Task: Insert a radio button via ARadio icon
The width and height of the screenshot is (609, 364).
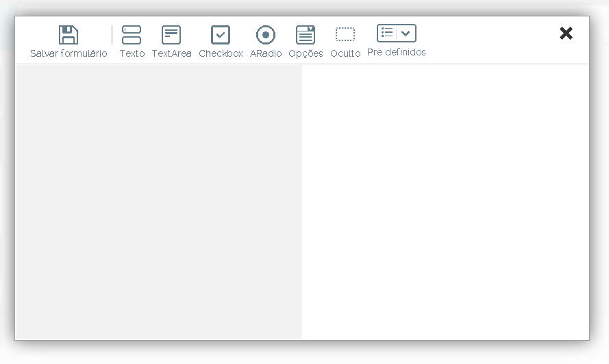Action: tap(266, 35)
